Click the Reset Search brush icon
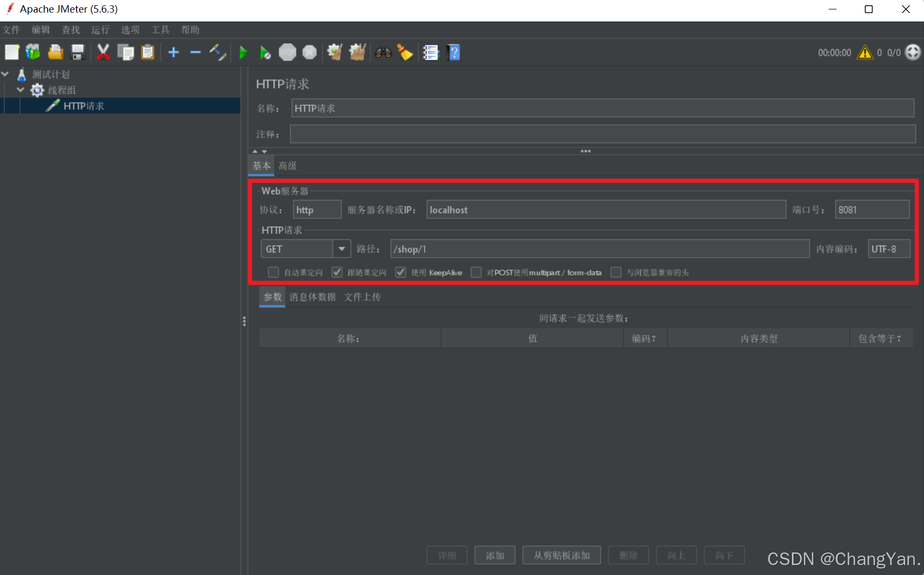This screenshot has height=575, width=924. tap(405, 52)
